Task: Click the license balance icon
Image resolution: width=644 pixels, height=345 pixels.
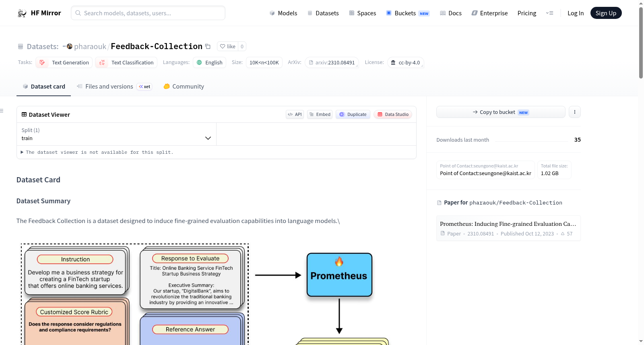Action: (x=393, y=62)
